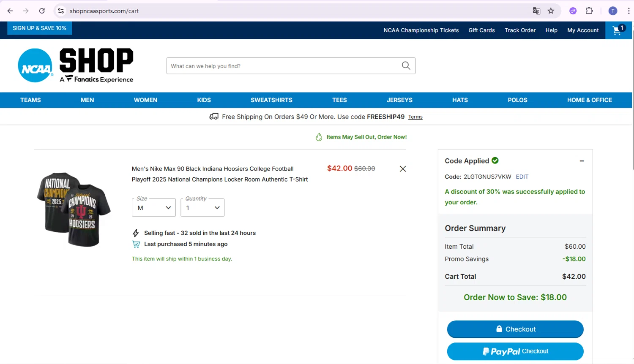Click the Cart Total $42.00 amount

pyautogui.click(x=574, y=277)
